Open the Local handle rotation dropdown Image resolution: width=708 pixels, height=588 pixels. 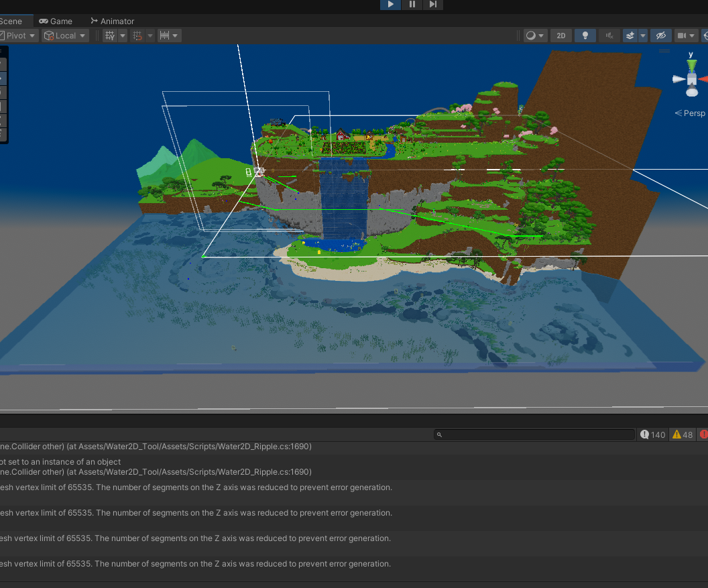(x=64, y=35)
